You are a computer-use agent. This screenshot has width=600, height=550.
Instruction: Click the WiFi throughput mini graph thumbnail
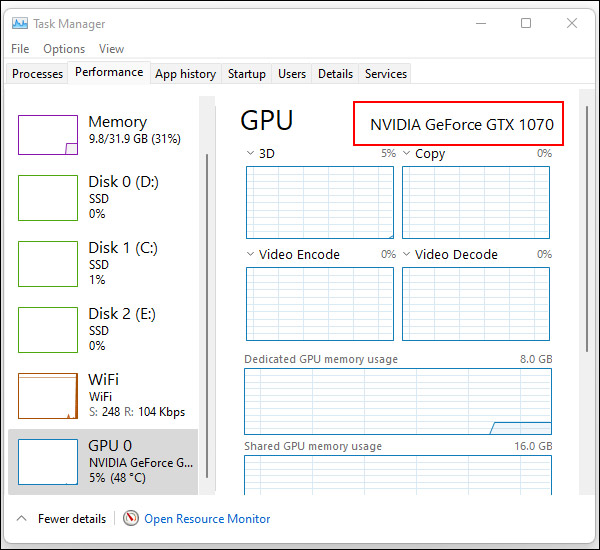[x=48, y=396]
